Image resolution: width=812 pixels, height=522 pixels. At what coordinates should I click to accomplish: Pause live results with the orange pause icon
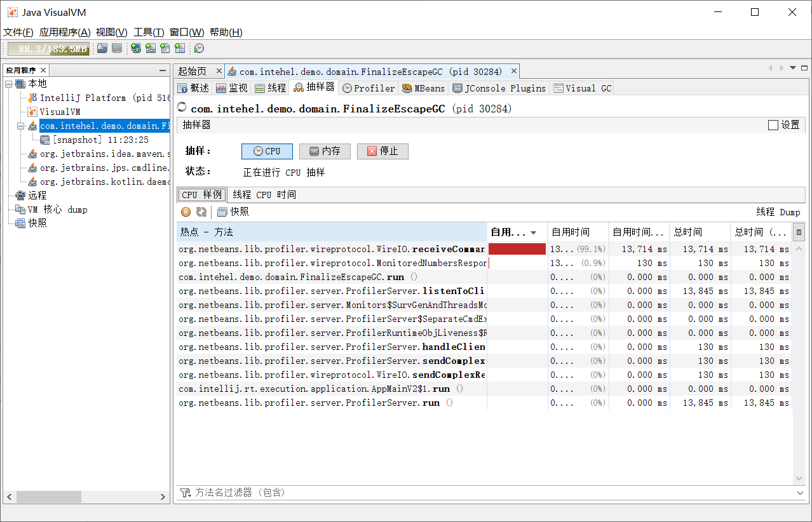point(186,212)
